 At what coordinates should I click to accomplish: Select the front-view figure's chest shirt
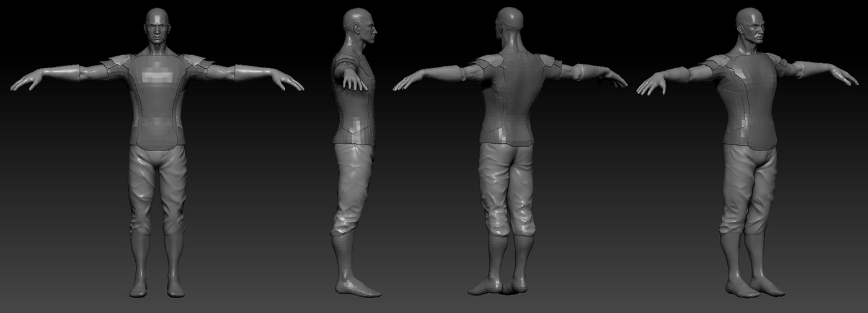click(x=157, y=99)
